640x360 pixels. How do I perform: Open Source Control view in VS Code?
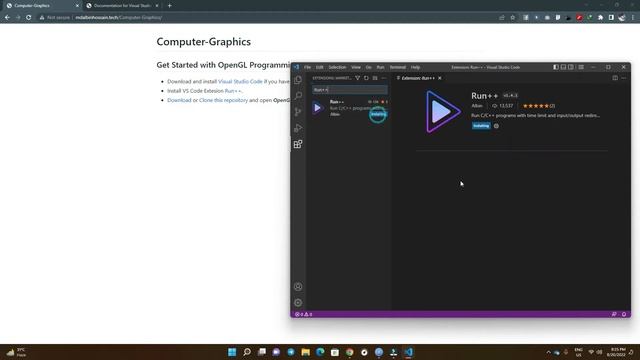pos(298,112)
